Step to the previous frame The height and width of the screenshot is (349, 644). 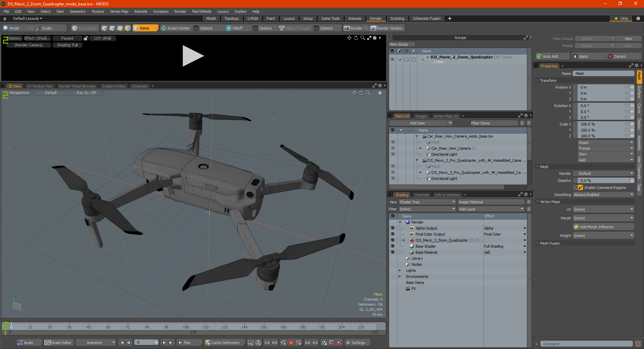point(129,343)
